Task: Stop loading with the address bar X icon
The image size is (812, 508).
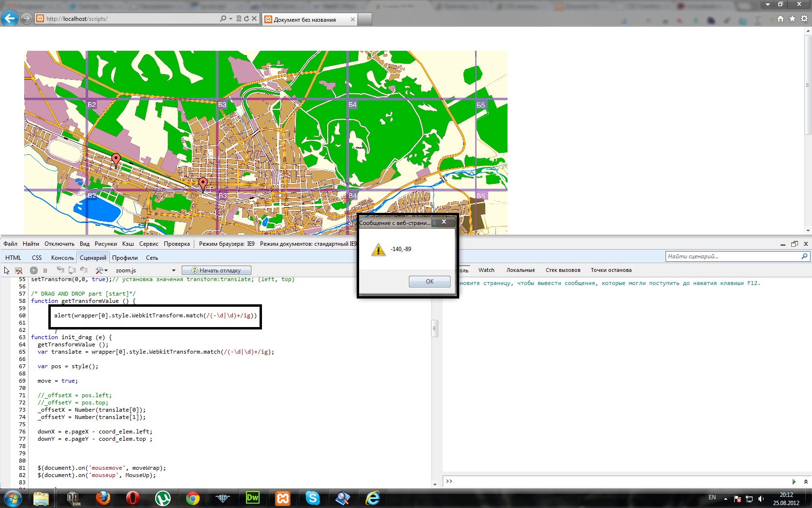Action: (x=254, y=18)
